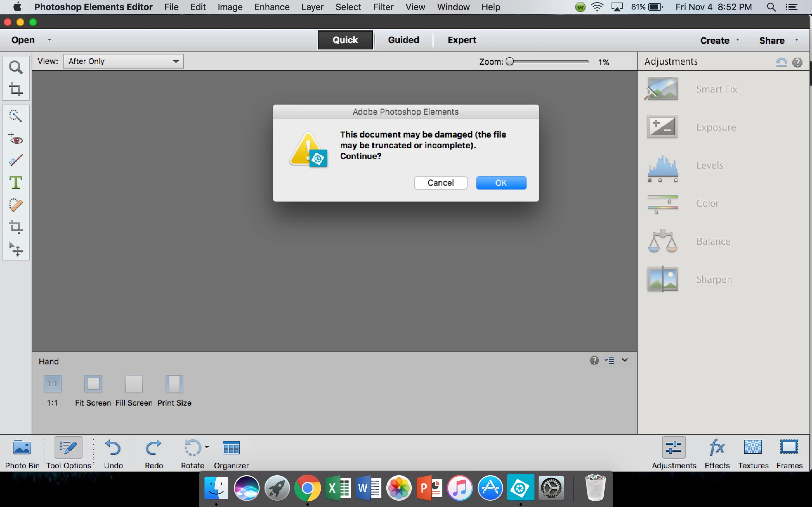The height and width of the screenshot is (507, 812).
Task: Select the Zoom magnifier tool
Action: (16, 67)
